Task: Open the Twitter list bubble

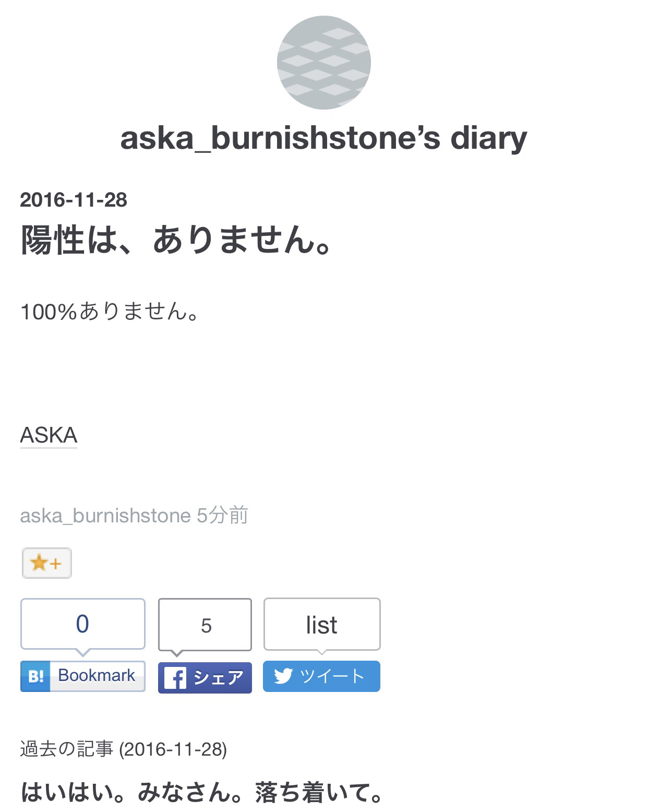Action: (322, 624)
